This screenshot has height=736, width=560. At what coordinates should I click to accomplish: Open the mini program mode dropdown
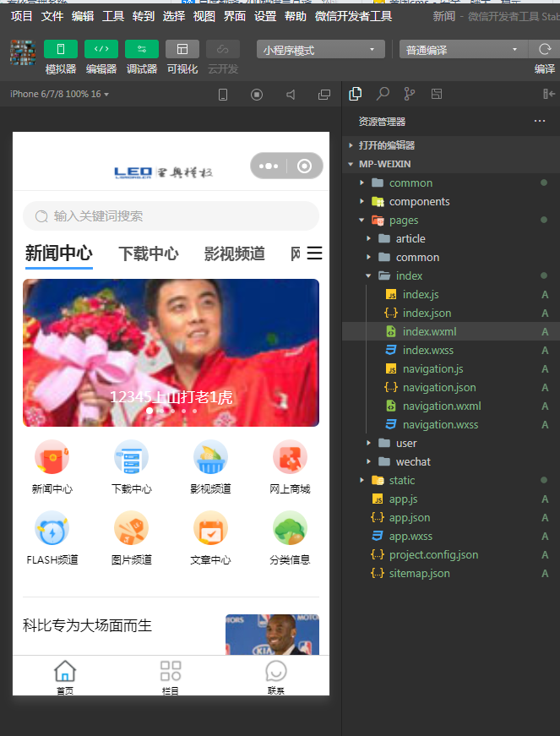pyautogui.click(x=320, y=50)
